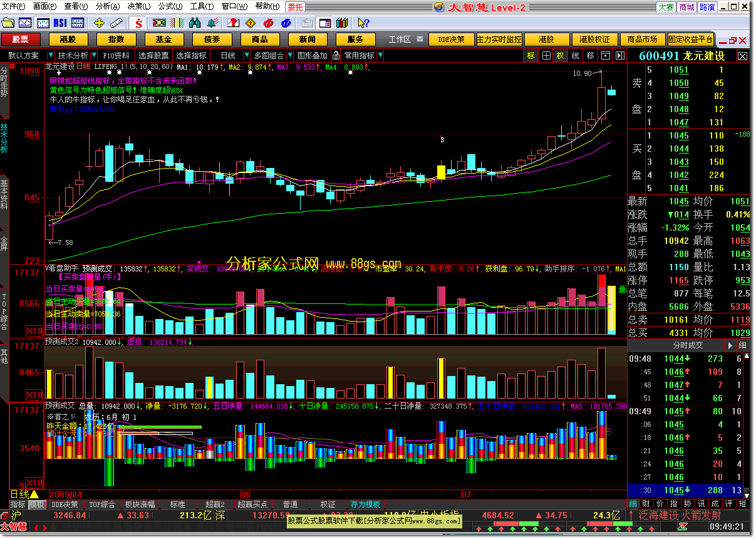Viewport: 756px width, 539px height.
Task: Click the candlestick chart toolbar icon
Action: tap(43, 23)
